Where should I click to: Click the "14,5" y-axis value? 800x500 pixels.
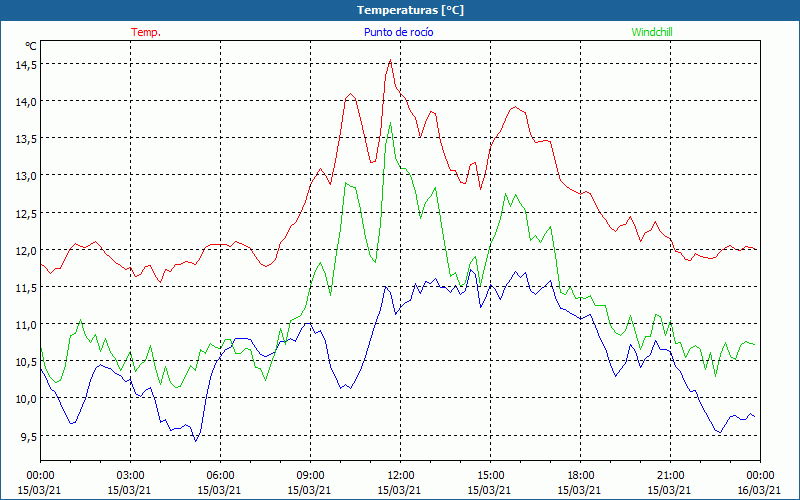(28, 65)
